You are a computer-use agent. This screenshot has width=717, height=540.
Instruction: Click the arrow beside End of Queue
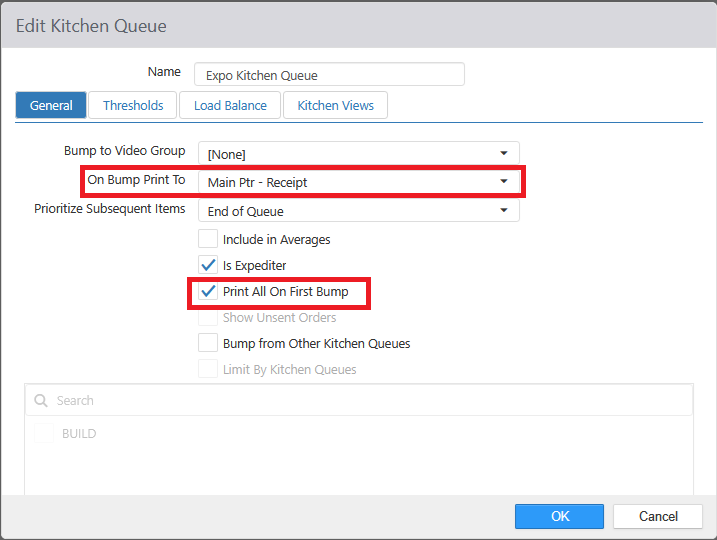(503, 210)
